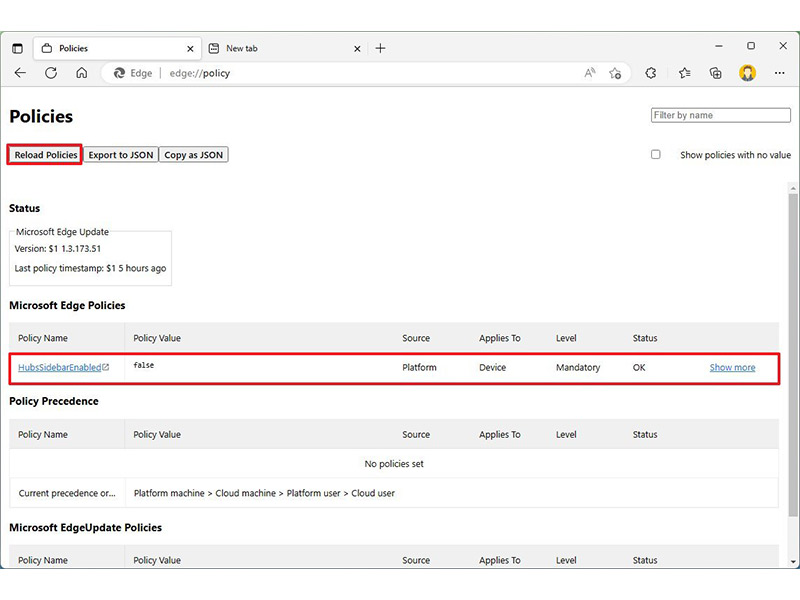Open the read aloud icon
The width and height of the screenshot is (800, 600).
point(590,73)
